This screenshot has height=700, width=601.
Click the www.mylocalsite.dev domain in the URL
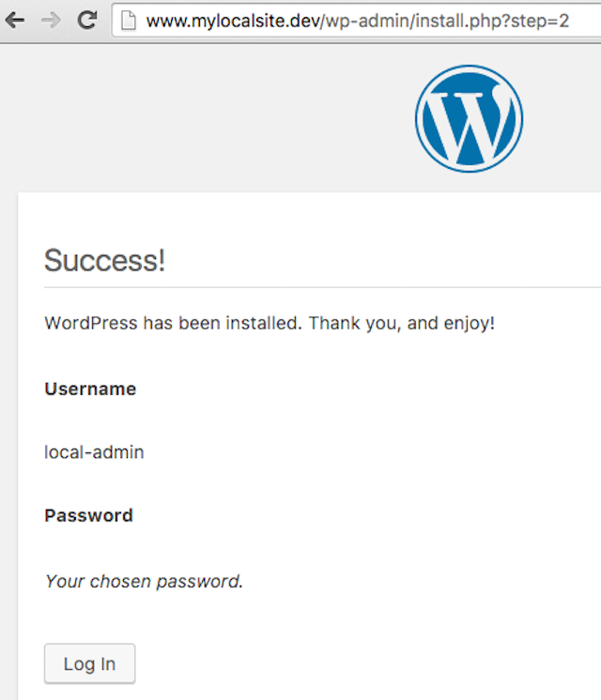tap(233, 20)
